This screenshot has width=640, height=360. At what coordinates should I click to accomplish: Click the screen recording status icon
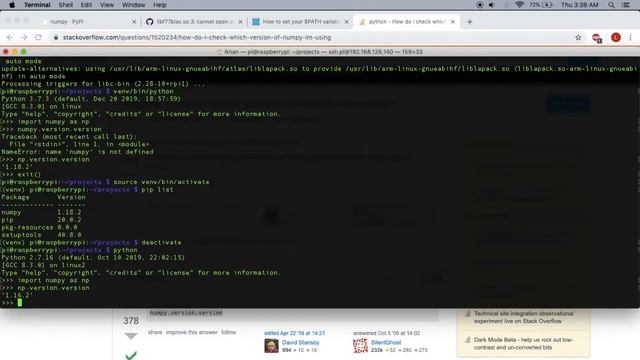click(x=480, y=5)
